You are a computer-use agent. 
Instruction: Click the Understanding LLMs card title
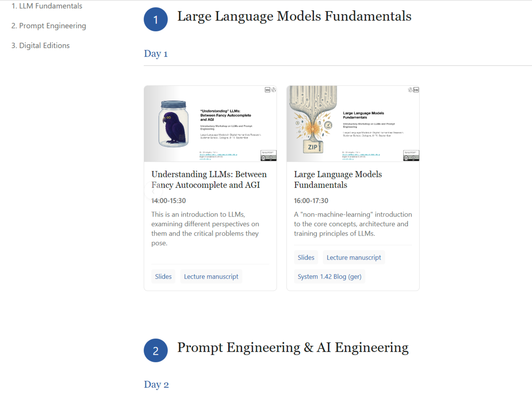tap(209, 179)
